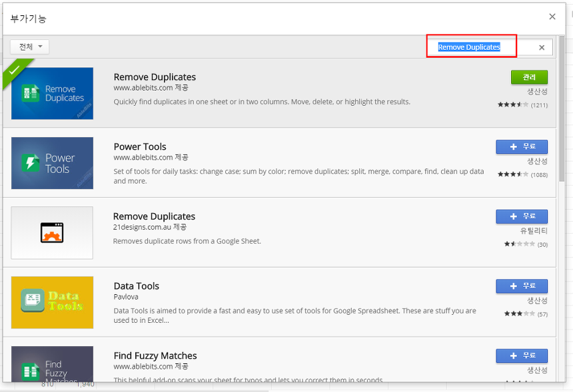
Task: Open the Find Fuzzy Matches thumbnail
Action: (x=52, y=364)
